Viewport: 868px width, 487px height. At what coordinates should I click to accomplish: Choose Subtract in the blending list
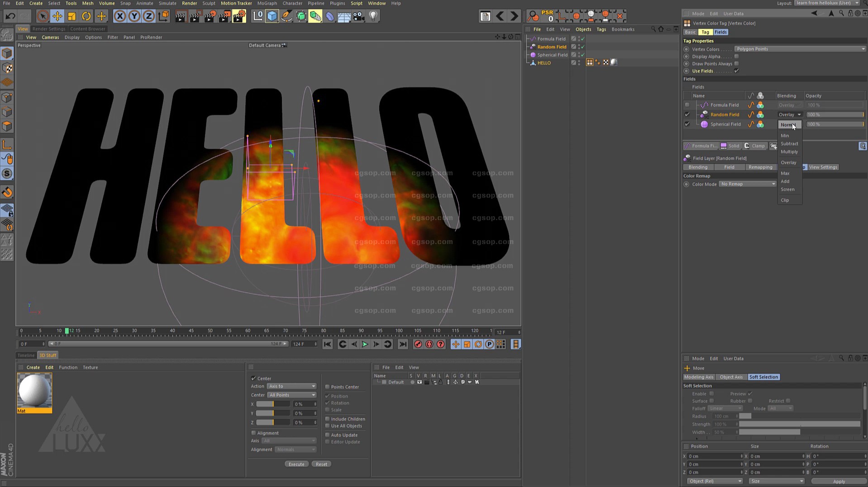[x=789, y=144]
